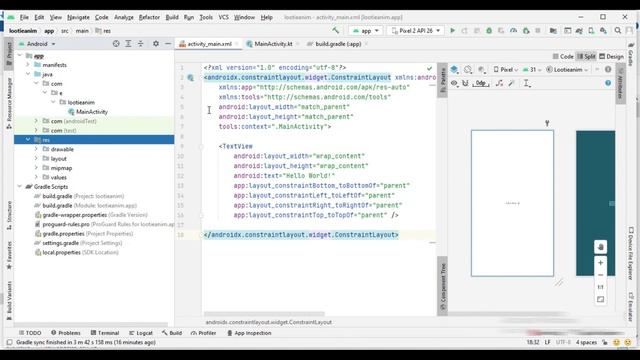Click the white design preview surface
The image size is (640, 360).
tap(512, 203)
